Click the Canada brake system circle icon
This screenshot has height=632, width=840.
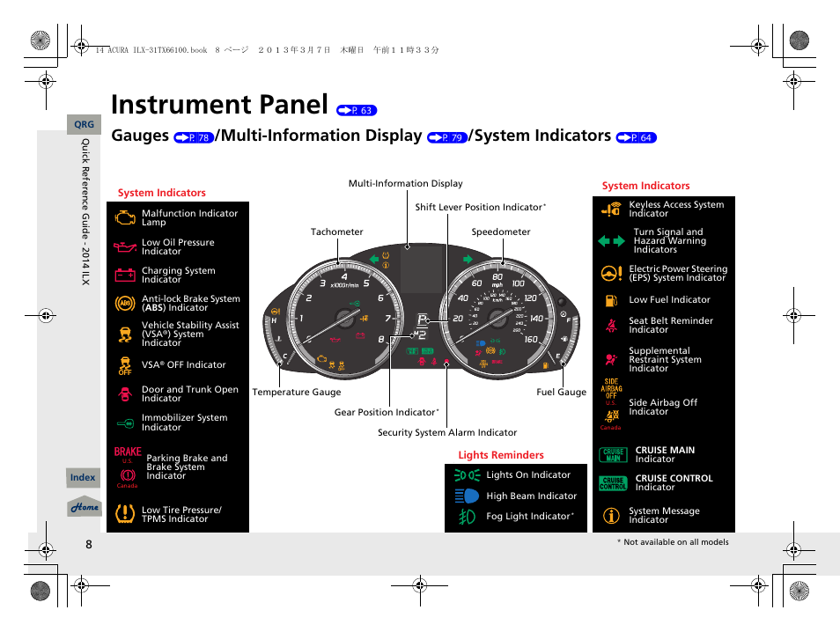click(128, 475)
